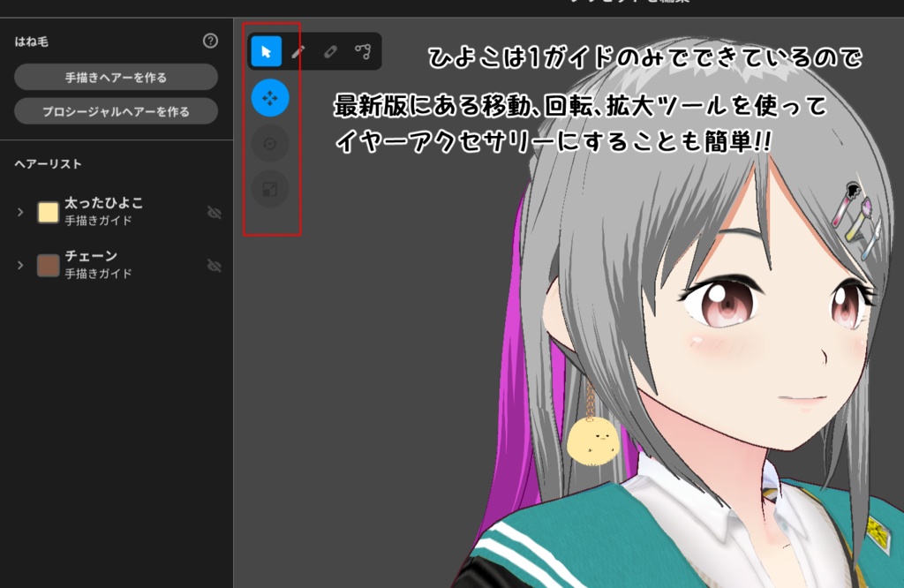Click プロシージャルヘアーを作る button

(116, 110)
